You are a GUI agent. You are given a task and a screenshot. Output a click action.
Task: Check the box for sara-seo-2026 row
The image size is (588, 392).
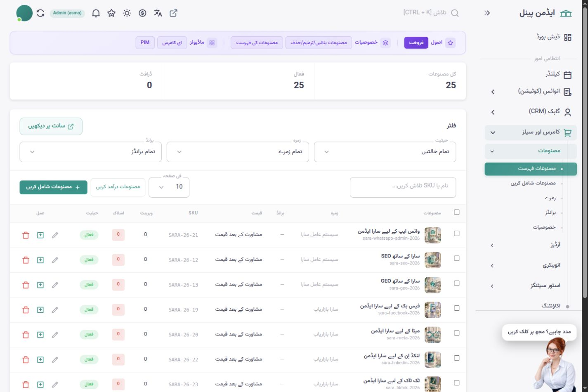pyautogui.click(x=456, y=258)
